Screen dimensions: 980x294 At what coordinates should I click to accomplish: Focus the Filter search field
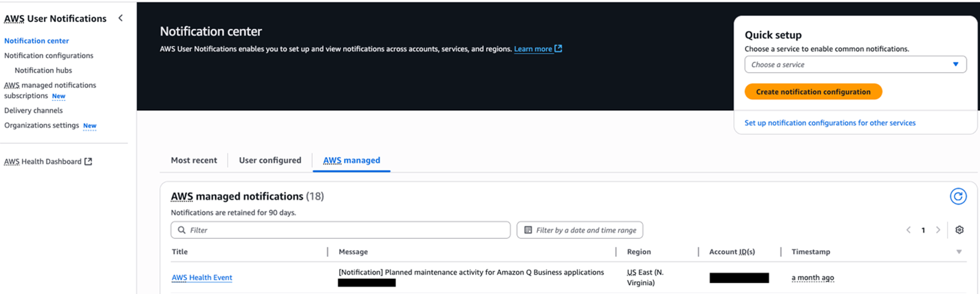pyautogui.click(x=340, y=230)
